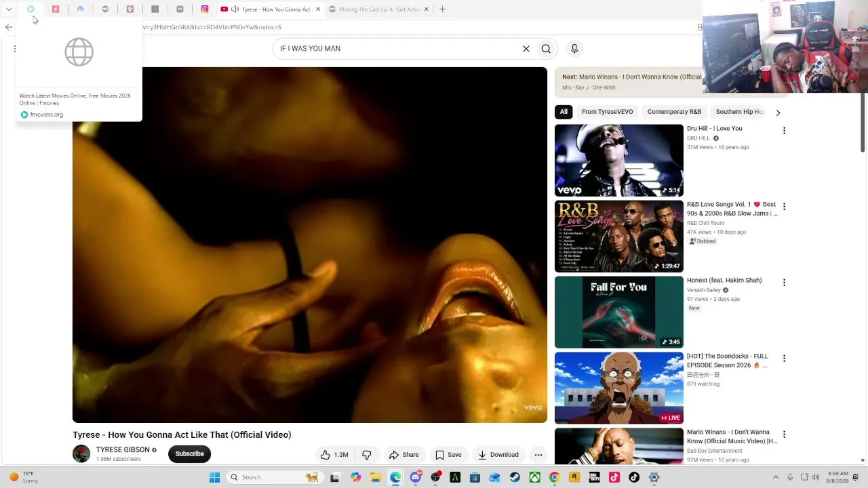Open volume control in system tray

point(815,477)
